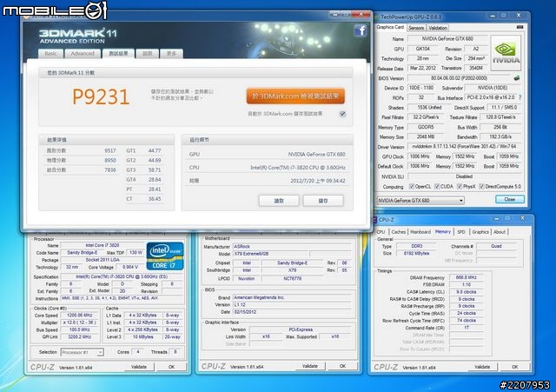The width and height of the screenshot is (556, 392).
Task: Click the GDDR5 memory type value
Action: coord(426,127)
